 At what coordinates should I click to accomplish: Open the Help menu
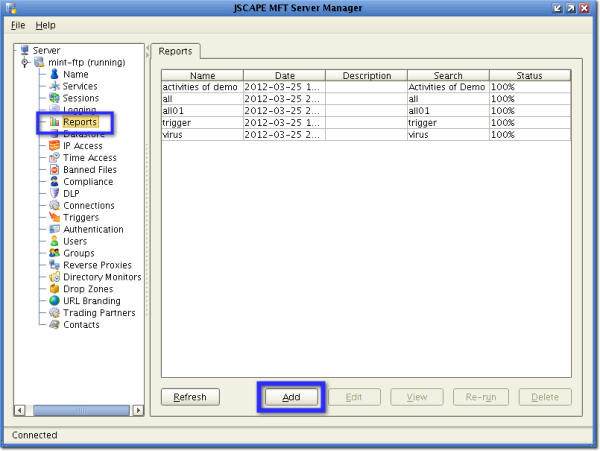(46, 25)
